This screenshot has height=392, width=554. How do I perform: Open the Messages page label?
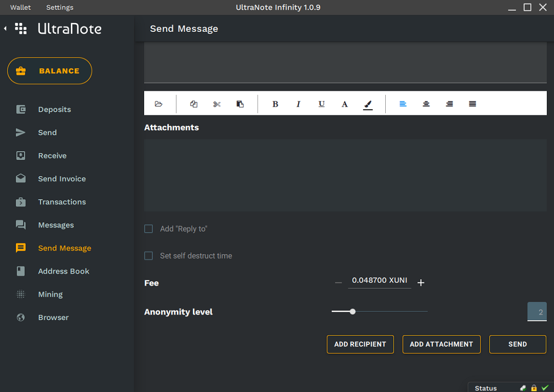point(56,225)
